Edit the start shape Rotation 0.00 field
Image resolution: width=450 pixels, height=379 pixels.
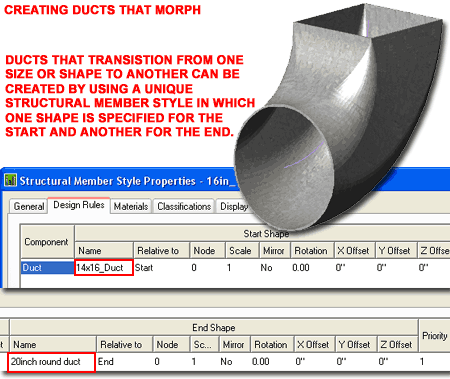click(301, 268)
